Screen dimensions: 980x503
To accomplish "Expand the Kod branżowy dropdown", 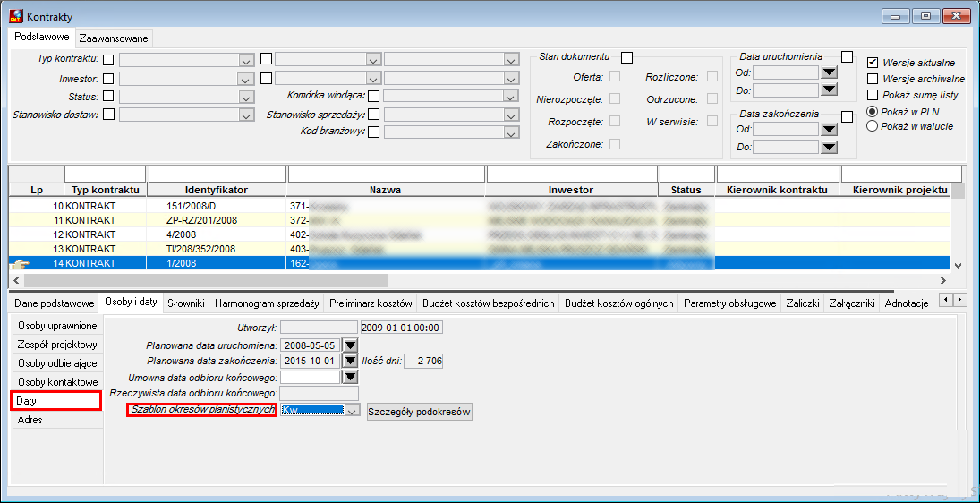I will point(512,132).
